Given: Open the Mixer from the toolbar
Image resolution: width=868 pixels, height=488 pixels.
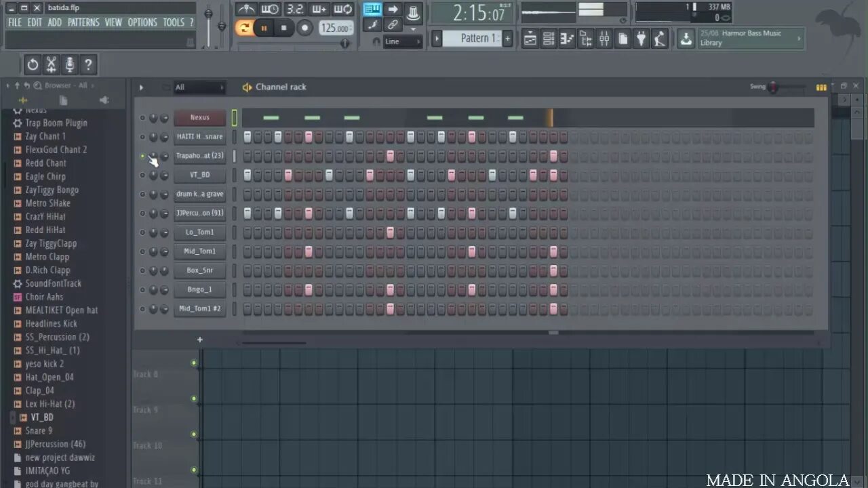Looking at the screenshot, I should (604, 38).
